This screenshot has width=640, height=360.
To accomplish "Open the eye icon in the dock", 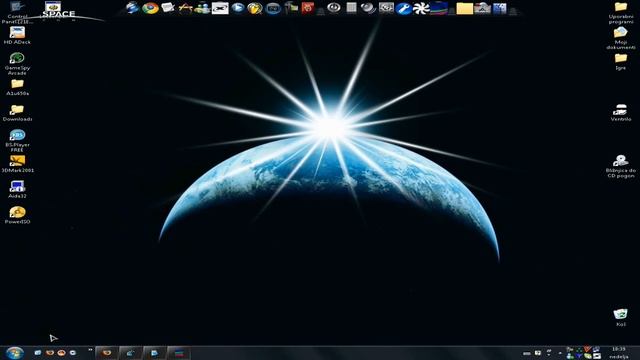I will (x=333, y=8).
